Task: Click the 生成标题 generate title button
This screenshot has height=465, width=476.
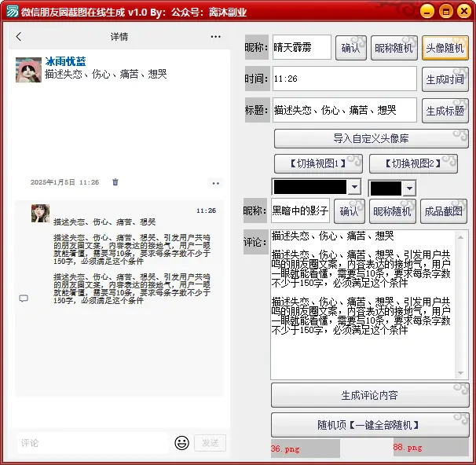Action: pos(445,111)
